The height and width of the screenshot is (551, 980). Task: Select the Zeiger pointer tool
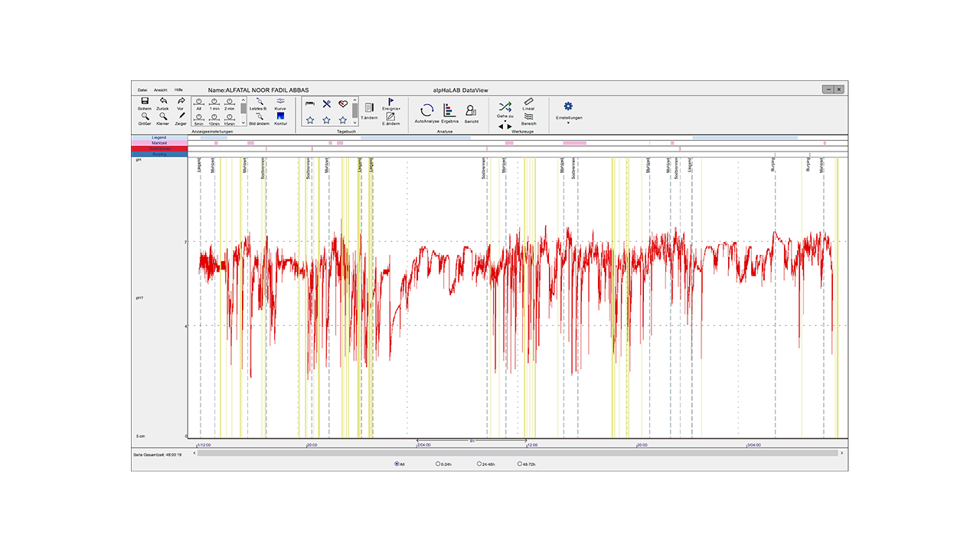(181, 116)
